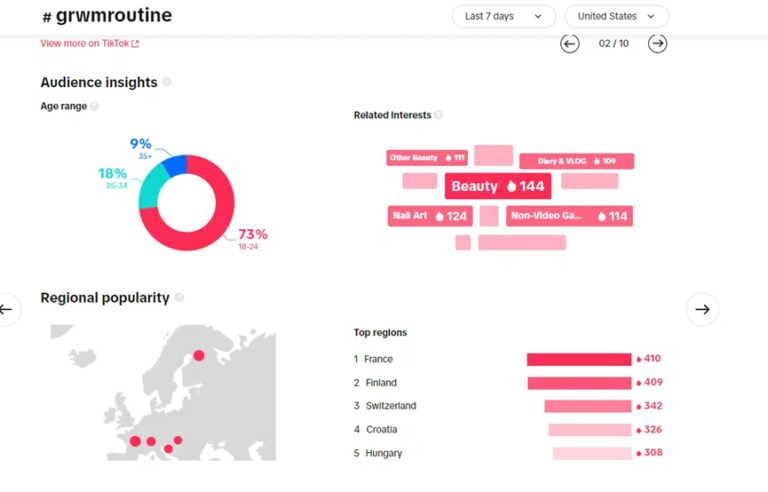Viewport: 768px width, 492px height.
Task: Click the Regional popularity info icon
Action: 180,298
